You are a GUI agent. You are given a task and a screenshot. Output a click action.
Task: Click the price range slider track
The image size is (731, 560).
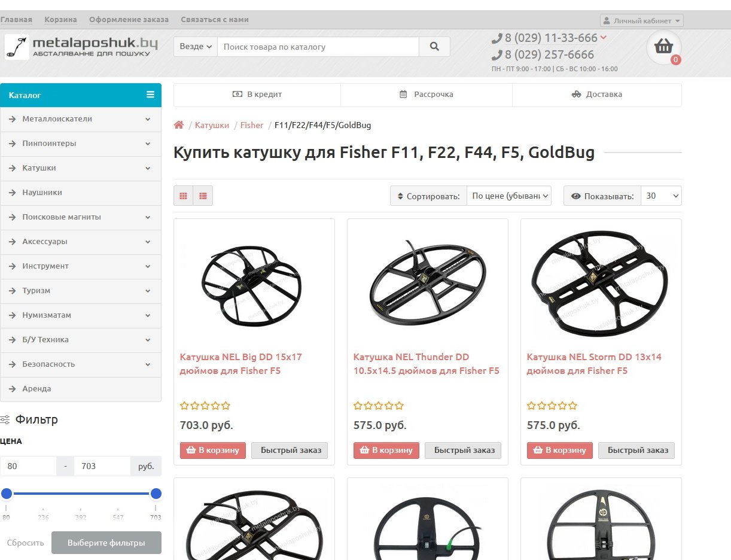pos(81,494)
